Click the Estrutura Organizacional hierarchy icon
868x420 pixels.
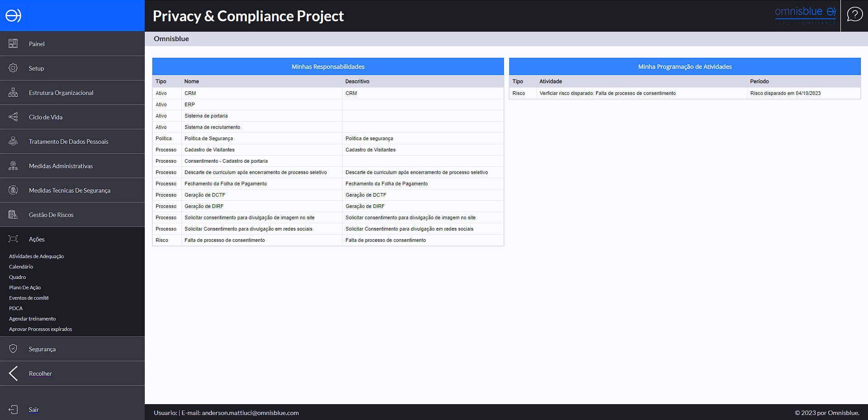click(13, 93)
